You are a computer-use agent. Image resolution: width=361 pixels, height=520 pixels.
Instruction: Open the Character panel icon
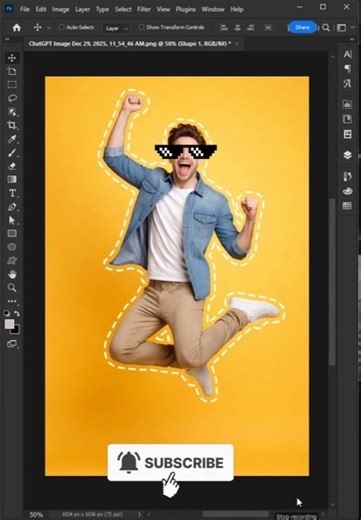coord(348,54)
